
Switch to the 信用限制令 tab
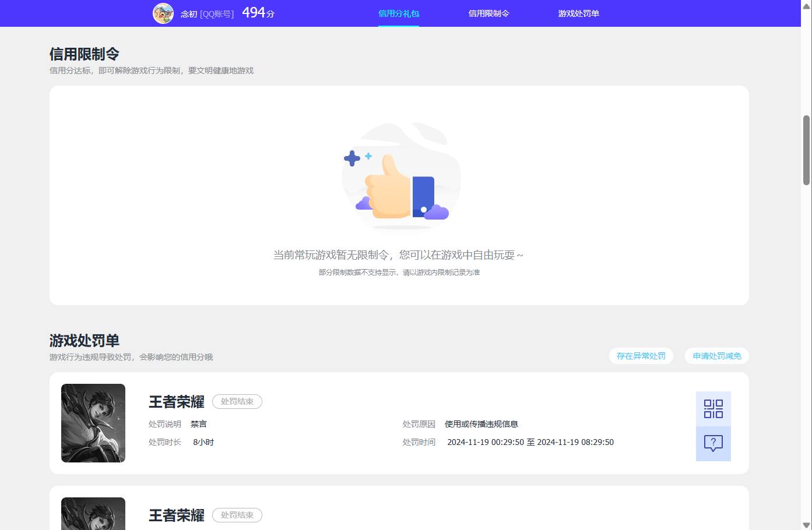pyautogui.click(x=488, y=13)
